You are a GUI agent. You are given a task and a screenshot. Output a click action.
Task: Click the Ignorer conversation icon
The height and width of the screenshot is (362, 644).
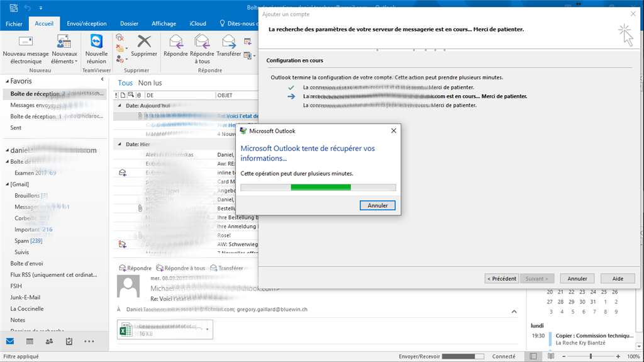point(120,38)
